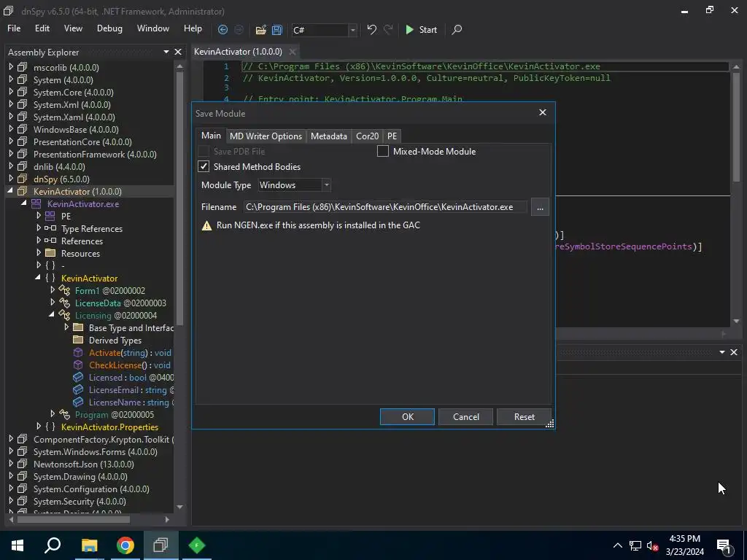Image resolution: width=747 pixels, height=560 pixels.
Task: Collapse the KevinActivator.exe module node
Action: [x=24, y=203]
